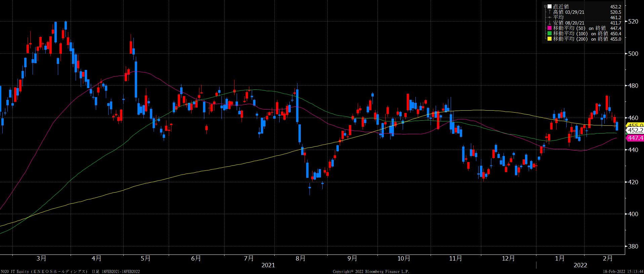The width and height of the screenshot is (644, 274).
Task: Click the yellow 455.0 price axis tag
Action: 635,125
